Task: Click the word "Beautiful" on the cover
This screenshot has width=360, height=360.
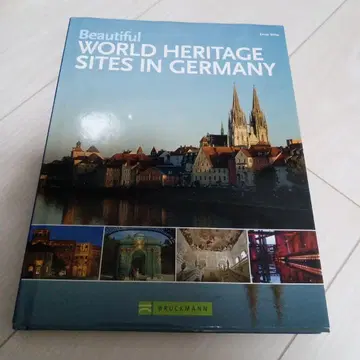Action: [x=110, y=36]
